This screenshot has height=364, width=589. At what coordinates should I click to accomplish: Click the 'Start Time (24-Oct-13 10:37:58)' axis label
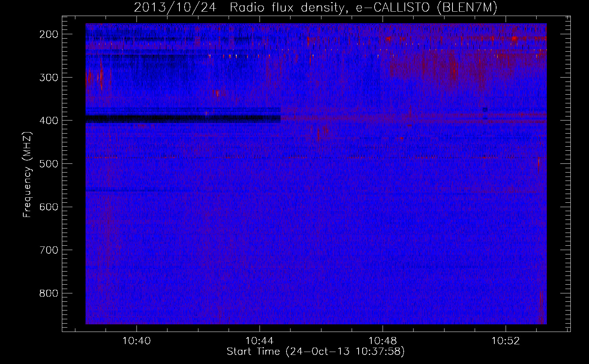click(x=316, y=352)
